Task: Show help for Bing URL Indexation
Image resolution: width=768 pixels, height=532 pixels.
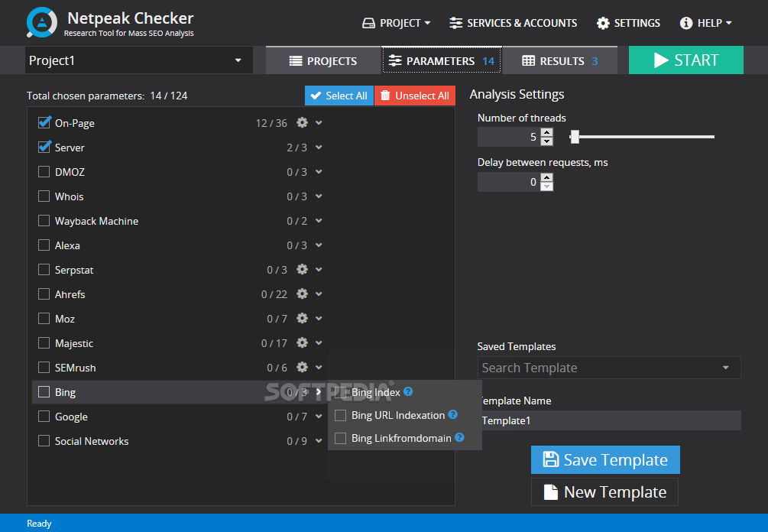Action: [x=453, y=414]
